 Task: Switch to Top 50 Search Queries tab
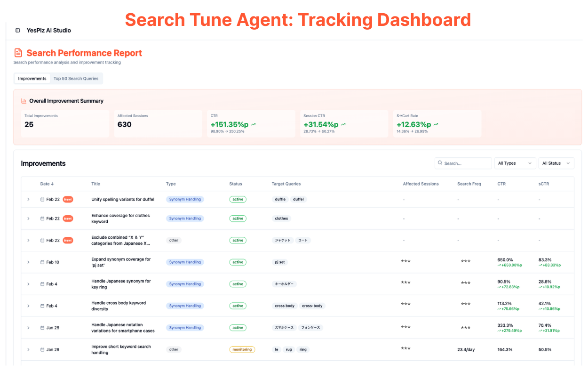(76, 79)
